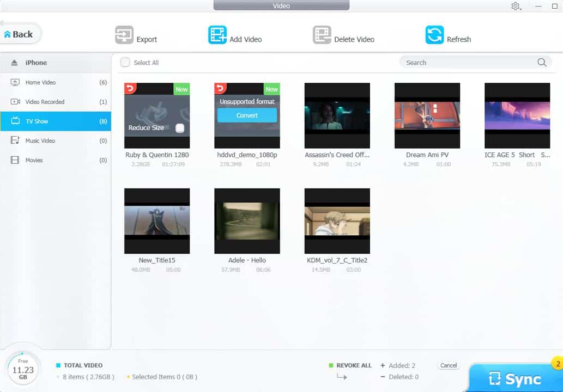Click the green New badge on hddvd_demo_1080p
Screen dimensions: 563x392
(x=271, y=89)
